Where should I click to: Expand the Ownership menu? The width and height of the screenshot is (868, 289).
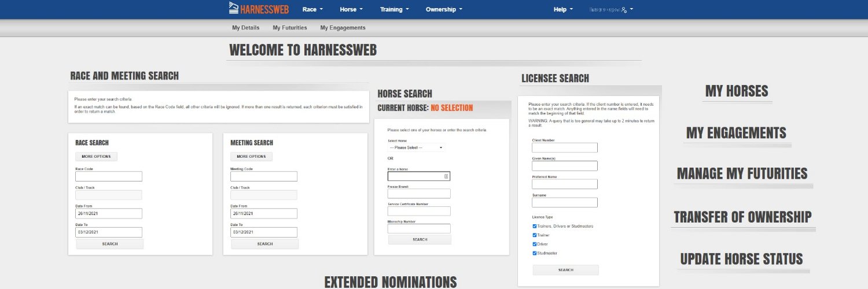tap(444, 9)
